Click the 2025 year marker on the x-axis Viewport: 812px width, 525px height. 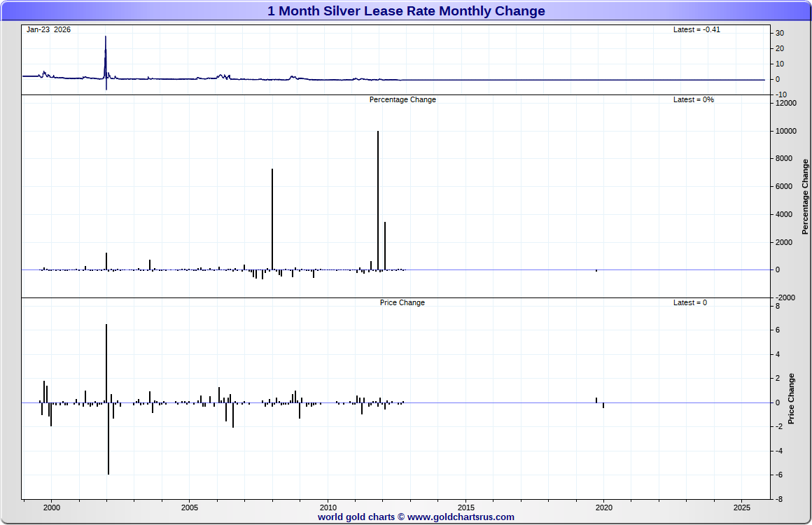pos(741,507)
